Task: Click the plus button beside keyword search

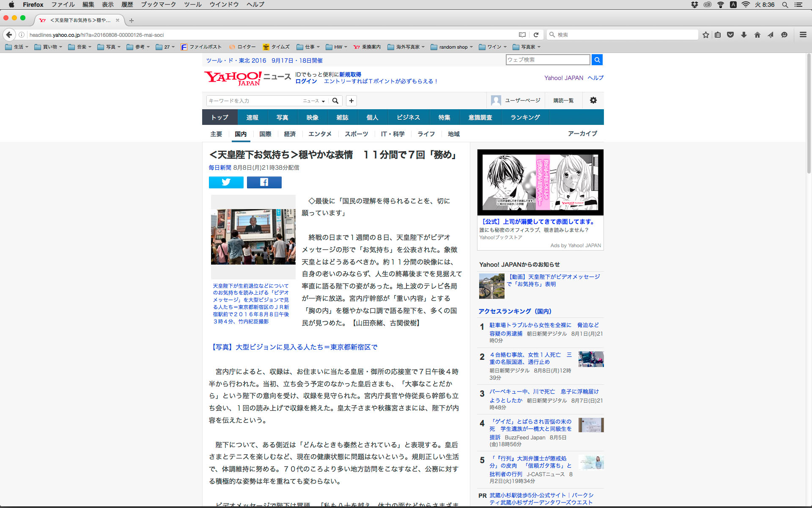Action: coord(351,101)
